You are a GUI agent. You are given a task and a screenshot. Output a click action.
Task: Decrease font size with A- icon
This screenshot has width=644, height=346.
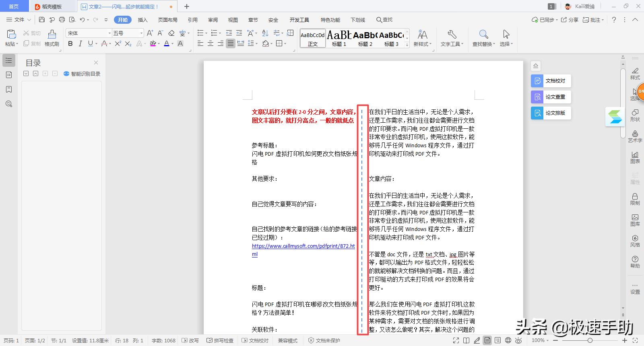[160, 33]
